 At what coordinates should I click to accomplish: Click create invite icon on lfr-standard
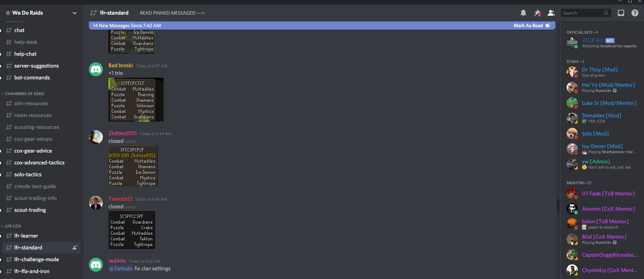tap(75, 247)
